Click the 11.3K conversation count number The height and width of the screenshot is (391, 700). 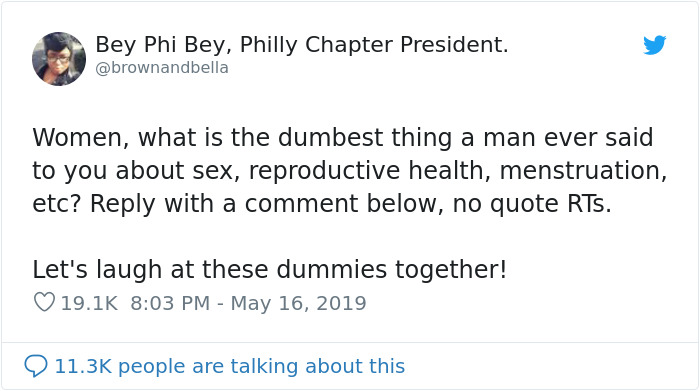coord(83,366)
